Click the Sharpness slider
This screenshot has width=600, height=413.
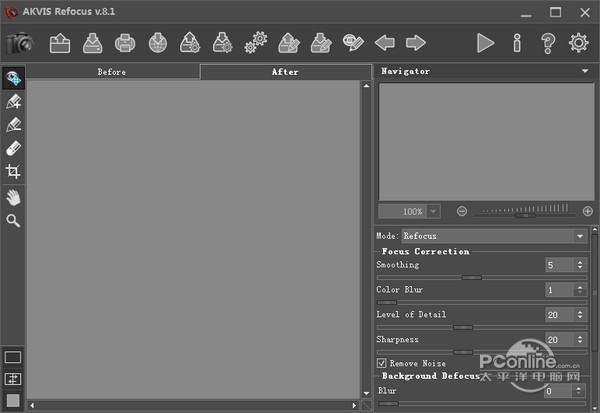tap(482, 352)
